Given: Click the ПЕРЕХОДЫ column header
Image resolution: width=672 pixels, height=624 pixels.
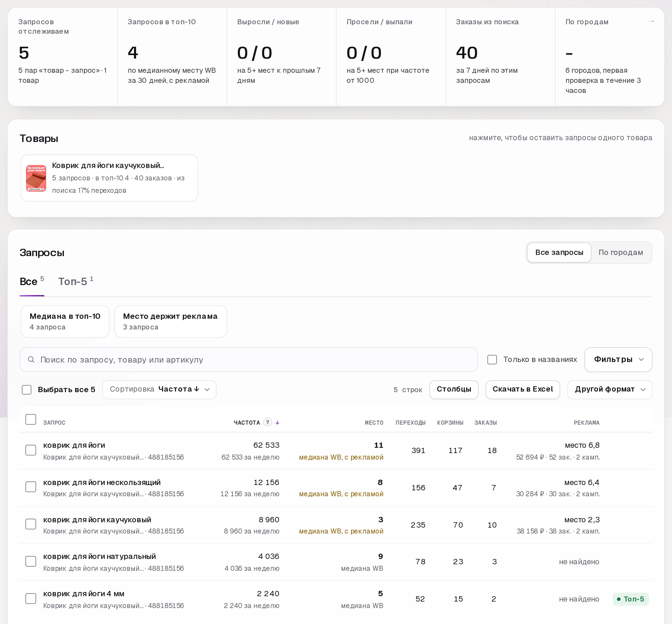Looking at the screenshot, I should point(410,422).
